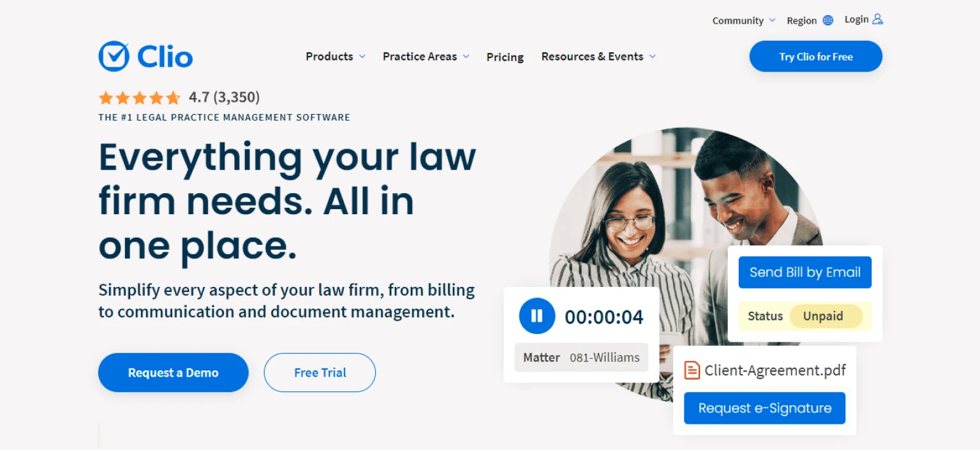This screenshot has width=980, height=450.
Task: Open the Products dropdown menu
Action: (336, 57)
